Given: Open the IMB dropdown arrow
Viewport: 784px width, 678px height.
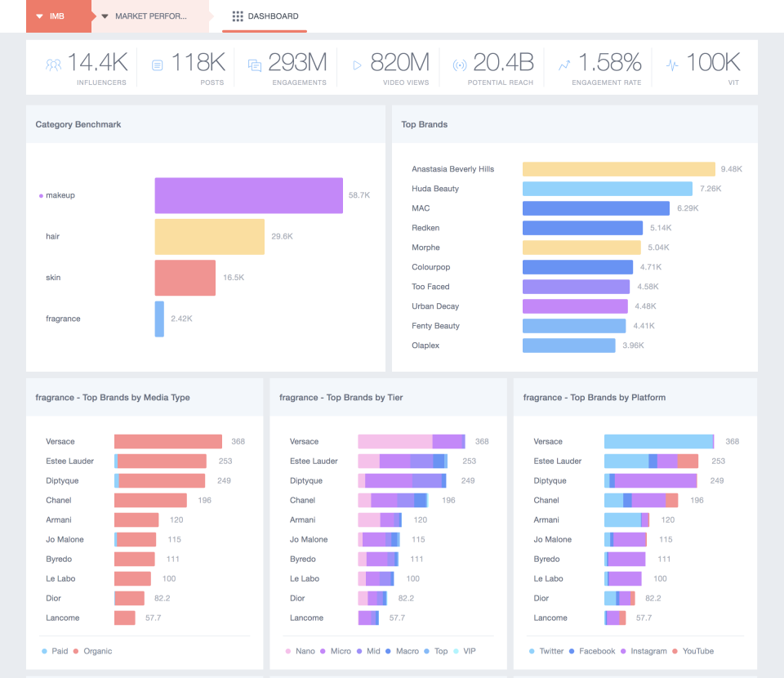Looking at the screenshot, I should coord(38,16).
